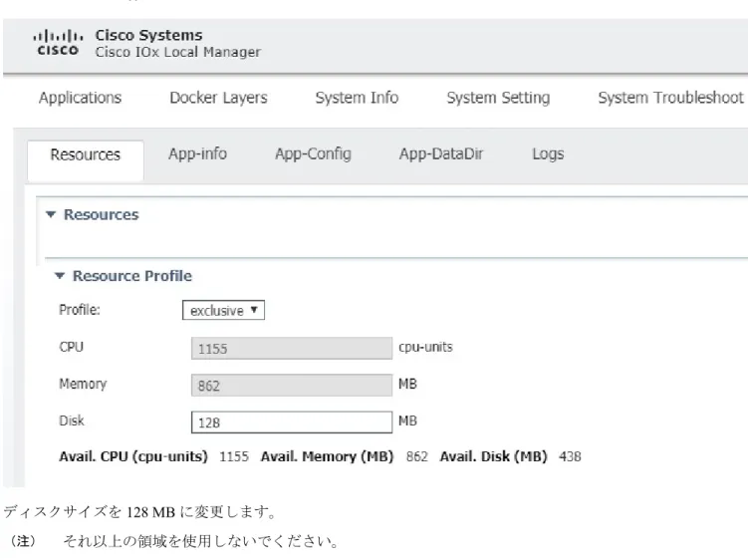Open the Docker Layers tab
The height and width of the screenshot is (560, 748).
(218, 98)
